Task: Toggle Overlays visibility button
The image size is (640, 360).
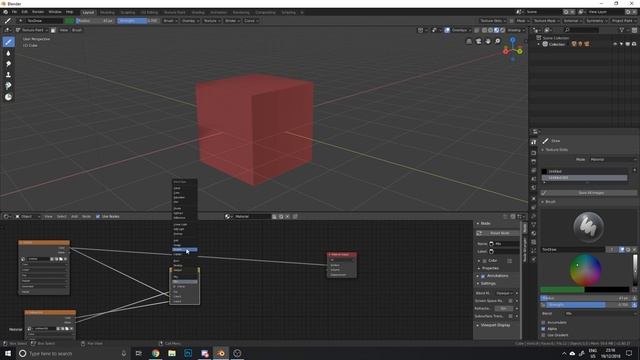Action: [x=447, y=30]
